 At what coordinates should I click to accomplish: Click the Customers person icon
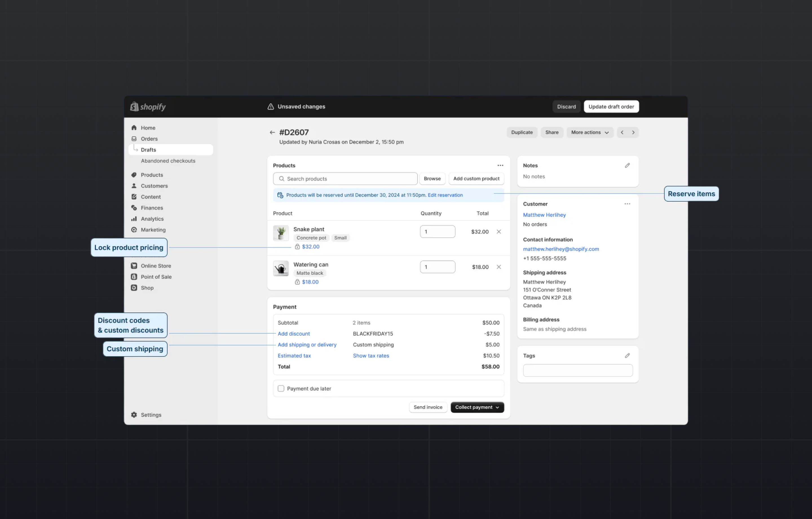click(x=134, y=186)
